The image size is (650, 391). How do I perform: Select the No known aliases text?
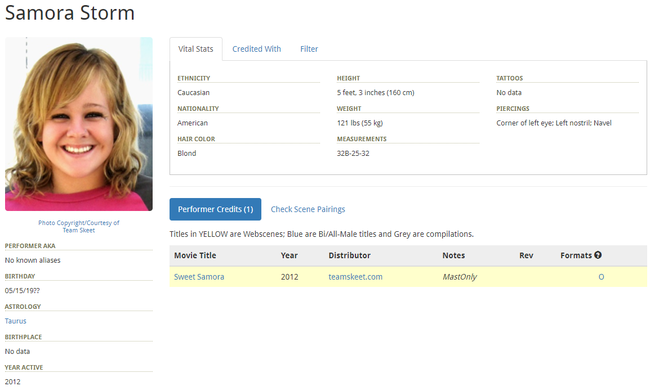[32, 260]
